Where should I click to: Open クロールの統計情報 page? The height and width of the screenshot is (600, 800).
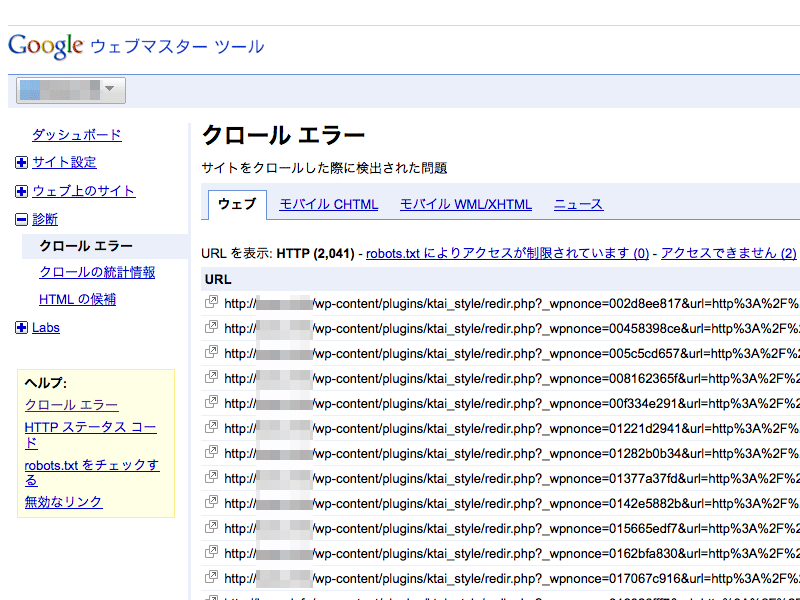coord(97,272)
